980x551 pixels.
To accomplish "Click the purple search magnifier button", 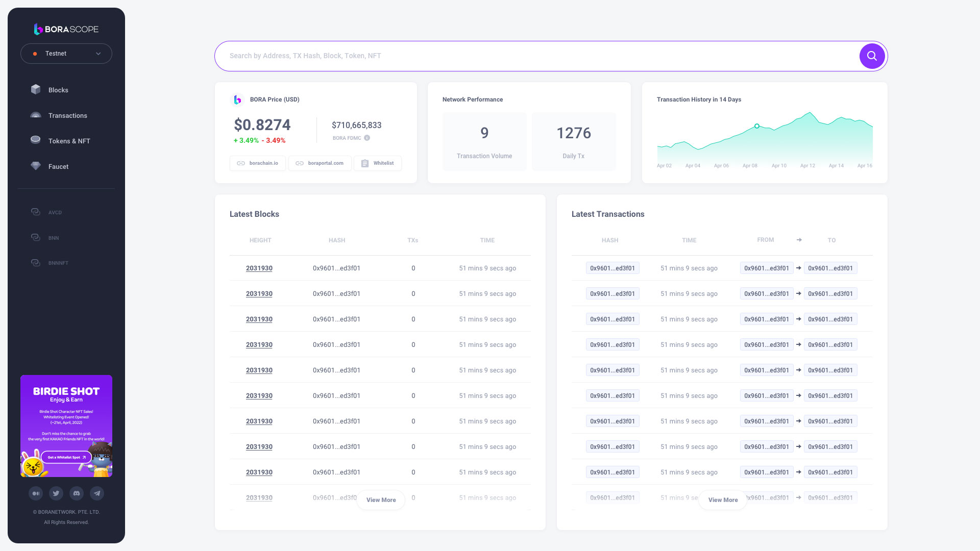I will [x=872, y=56].
